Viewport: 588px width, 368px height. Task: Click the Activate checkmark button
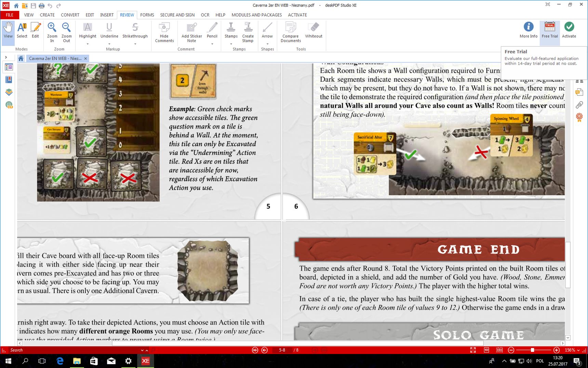point(569,30)
